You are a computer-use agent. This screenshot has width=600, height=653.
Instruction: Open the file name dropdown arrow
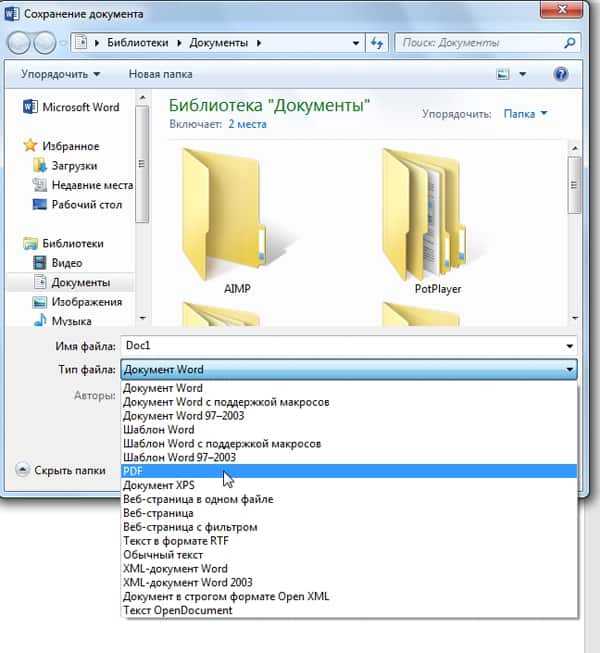point(569,346)
